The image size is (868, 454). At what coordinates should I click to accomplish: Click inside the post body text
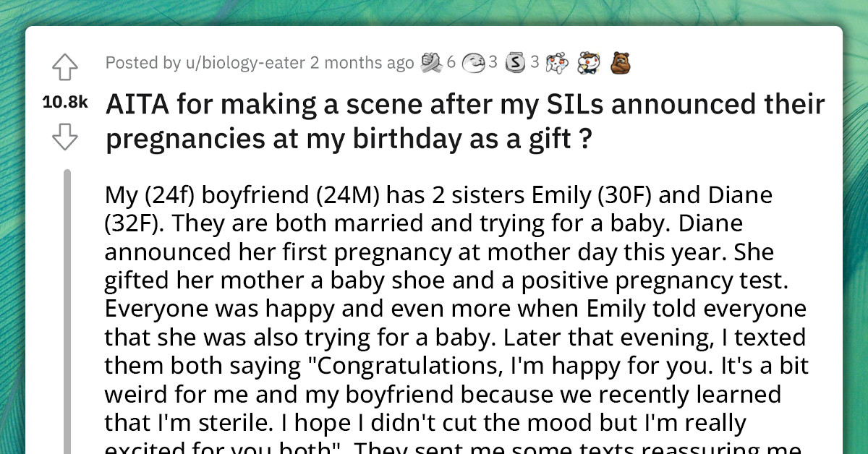point(434,304)
